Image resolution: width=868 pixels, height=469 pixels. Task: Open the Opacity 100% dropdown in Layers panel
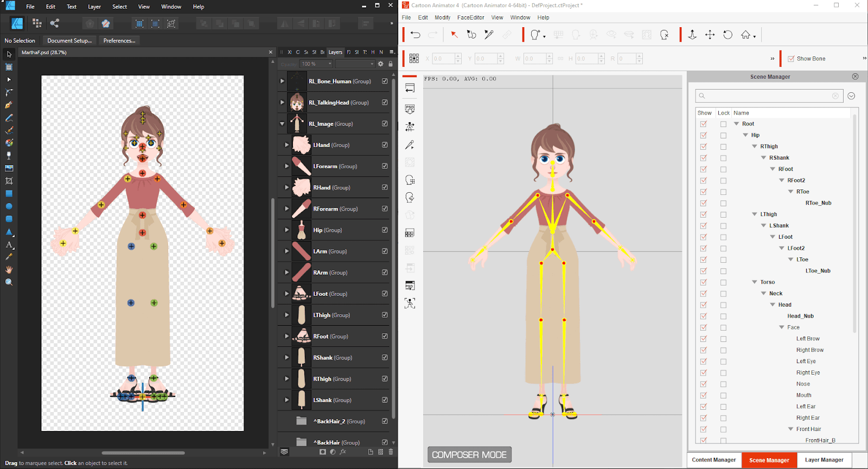point(317,64)
